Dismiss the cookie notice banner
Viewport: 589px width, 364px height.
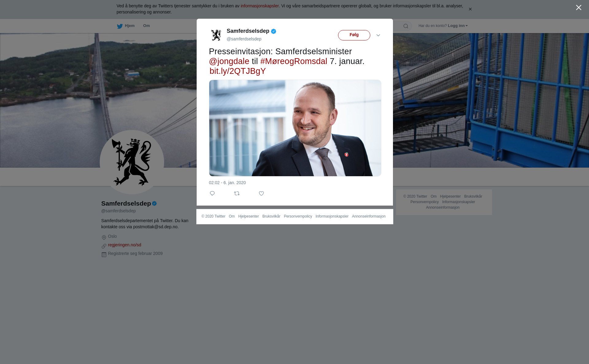point(470,9)
